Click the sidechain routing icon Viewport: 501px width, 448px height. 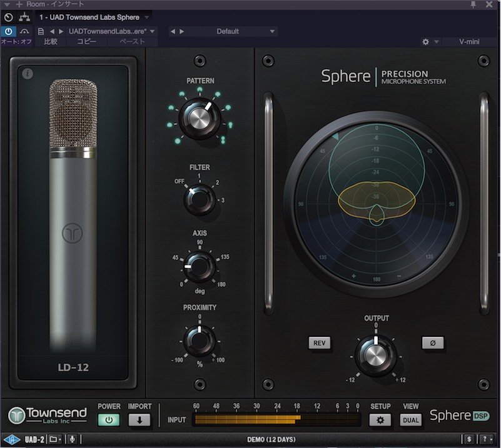pos(24,17)
